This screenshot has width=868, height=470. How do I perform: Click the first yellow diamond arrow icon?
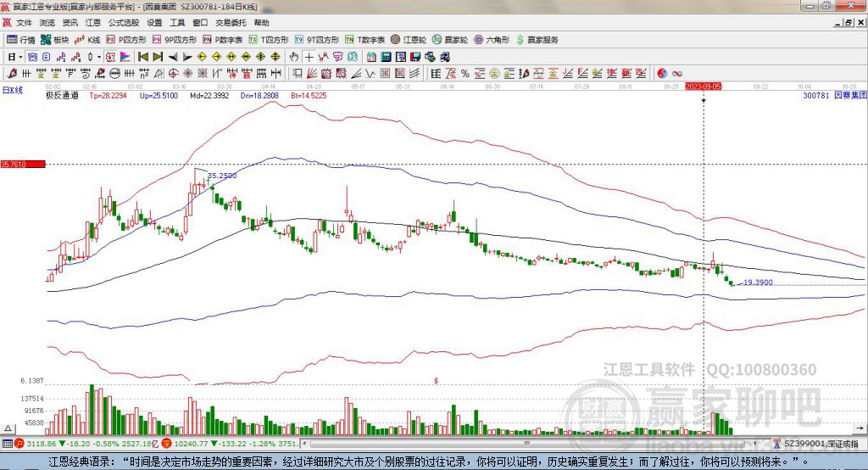[202, 57]
